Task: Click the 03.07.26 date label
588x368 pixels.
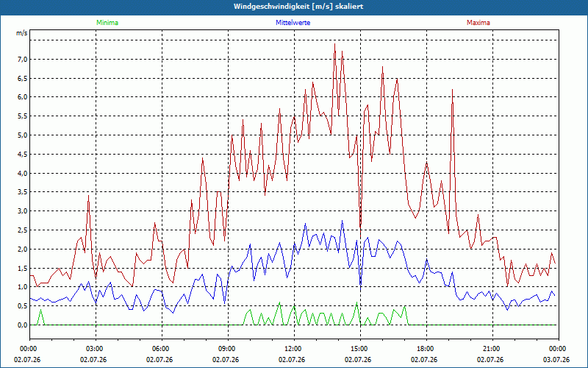Action: (x=556, y=359)
